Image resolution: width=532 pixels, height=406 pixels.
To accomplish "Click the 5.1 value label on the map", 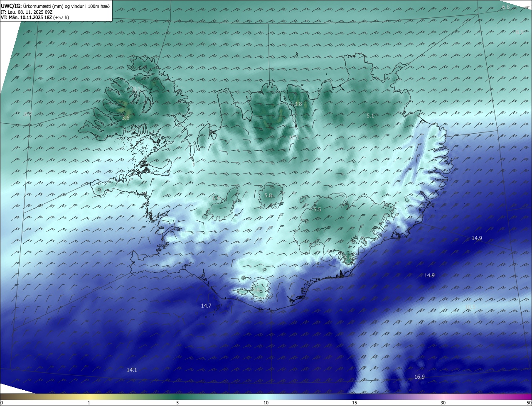I will point(370,116).
